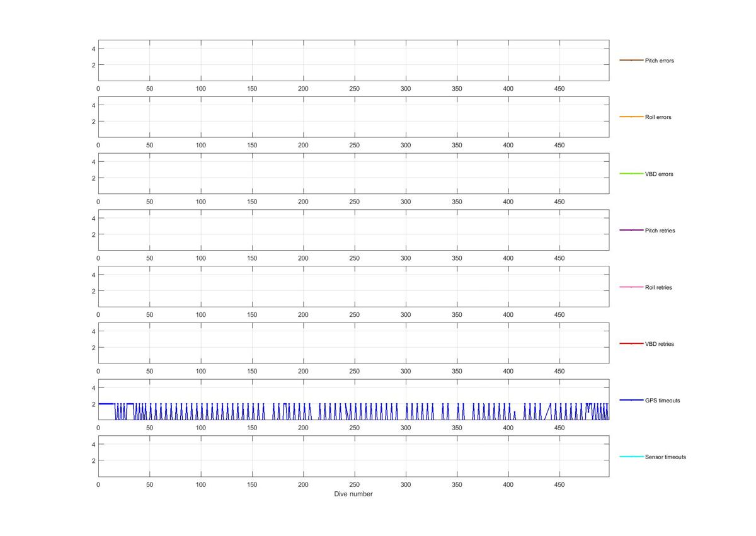Click inside the Sensor timeouts subplot area
756x536 pixels.
(x=353, y=457)
